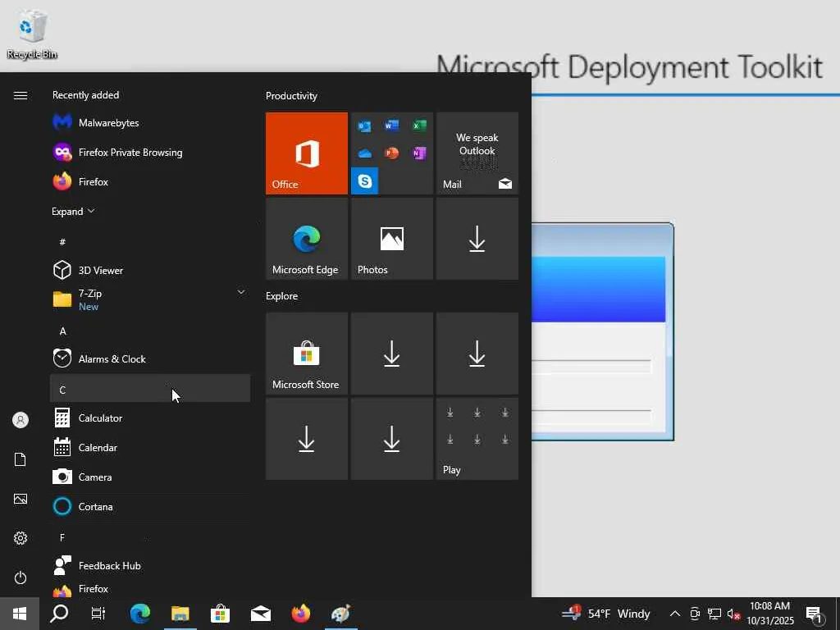This screenshot has width=840, height=630.
Task: Launch Firefox Private Browsing
Action: tap(150, 152)
